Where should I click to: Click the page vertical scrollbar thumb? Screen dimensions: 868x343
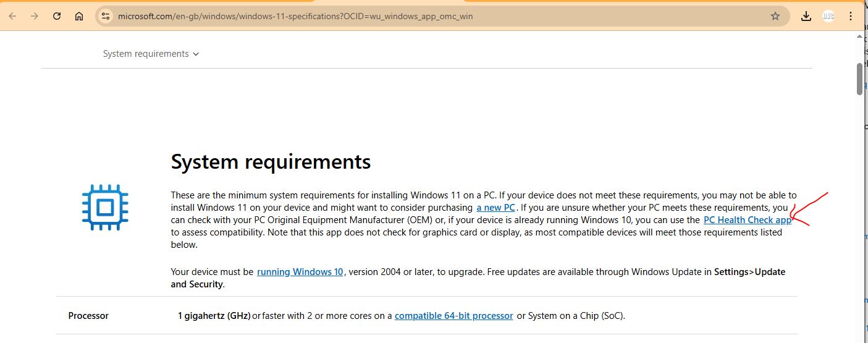coord(860,78)
